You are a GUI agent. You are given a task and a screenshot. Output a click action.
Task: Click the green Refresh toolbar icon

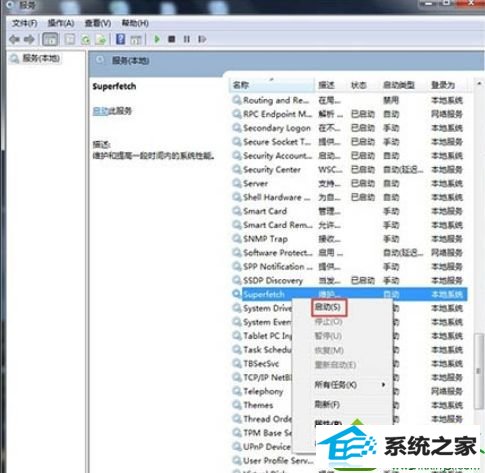coord(86,40)
